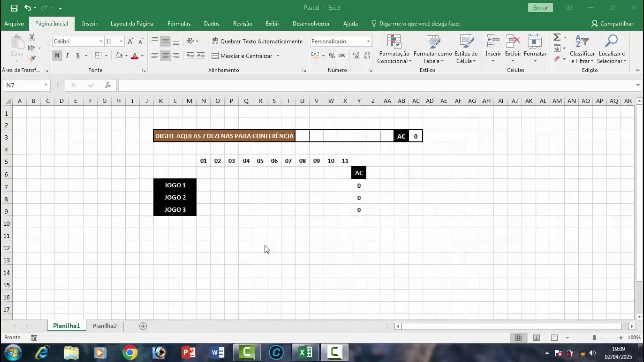Switch to the Inserir ribbon tab

pyautogui.click(x=90, y=24)
